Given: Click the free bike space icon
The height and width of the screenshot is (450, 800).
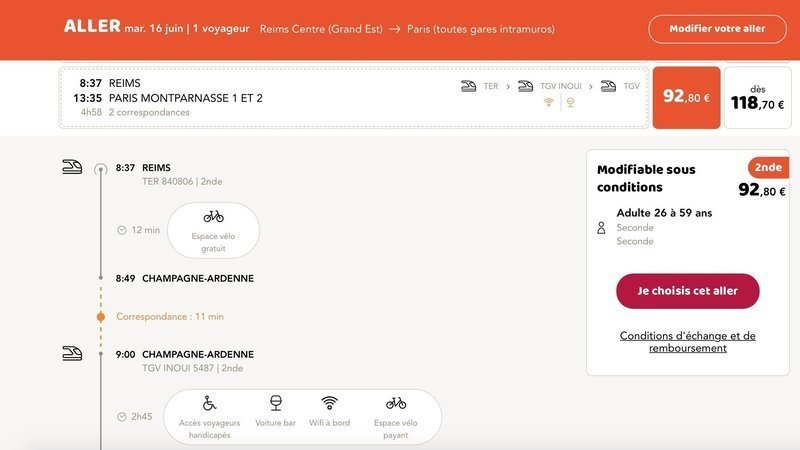Looking at the screenshot, I should click(x=213, y=216).
